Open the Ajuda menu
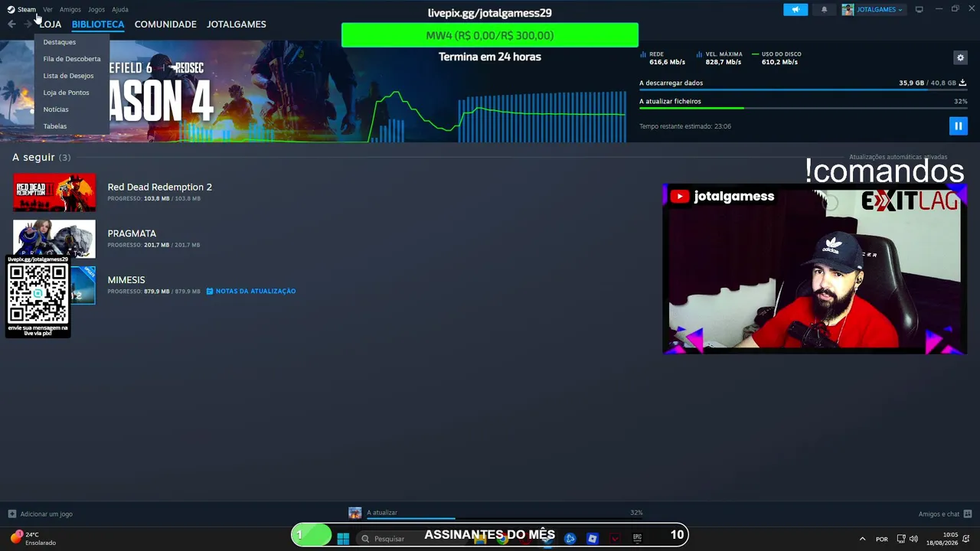 point(120,9)
